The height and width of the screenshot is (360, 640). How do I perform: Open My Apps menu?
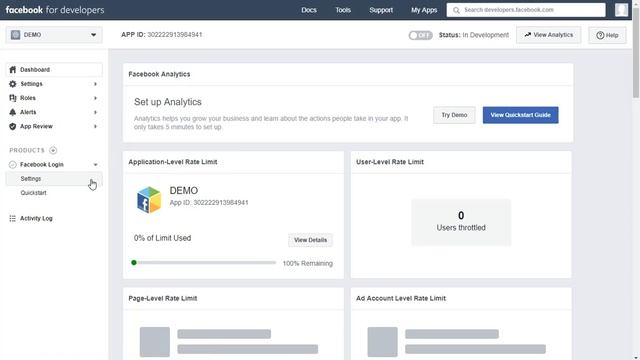pos(424,10)
